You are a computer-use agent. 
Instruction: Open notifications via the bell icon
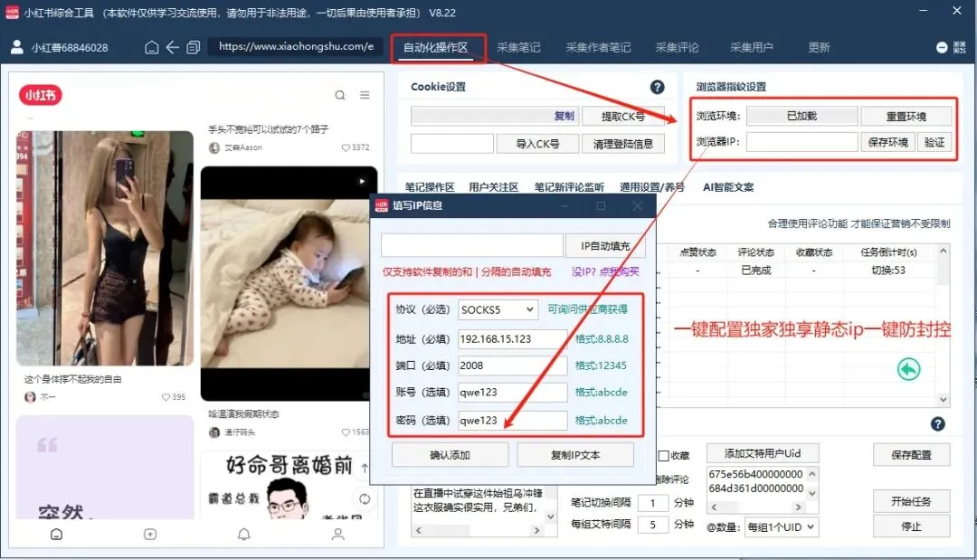click(242, 535)
